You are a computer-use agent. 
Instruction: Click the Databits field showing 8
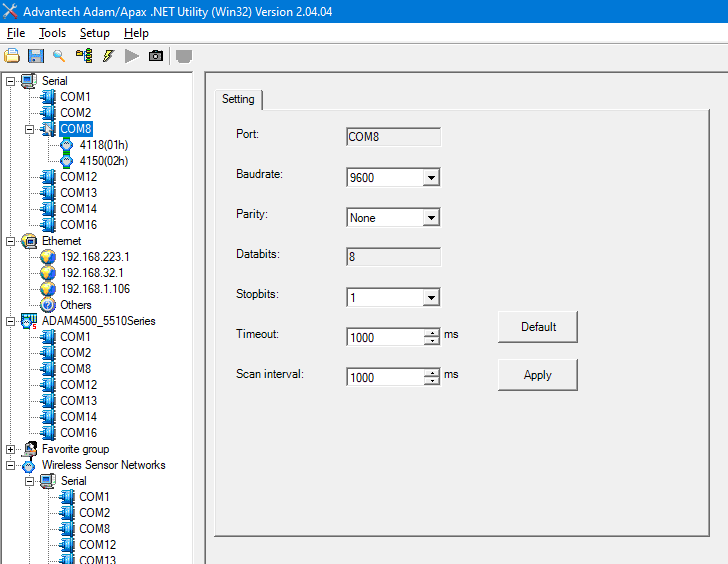tap(393, 257)
